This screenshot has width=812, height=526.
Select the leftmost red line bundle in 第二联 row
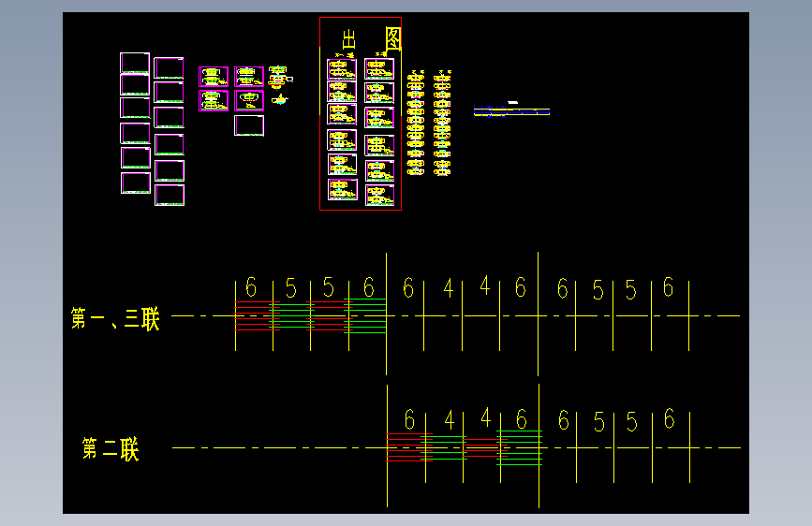(409, 447)
